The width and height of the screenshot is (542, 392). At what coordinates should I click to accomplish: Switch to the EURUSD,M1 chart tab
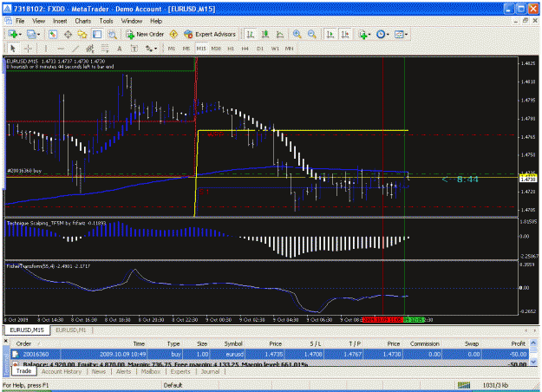pos(71,330)
